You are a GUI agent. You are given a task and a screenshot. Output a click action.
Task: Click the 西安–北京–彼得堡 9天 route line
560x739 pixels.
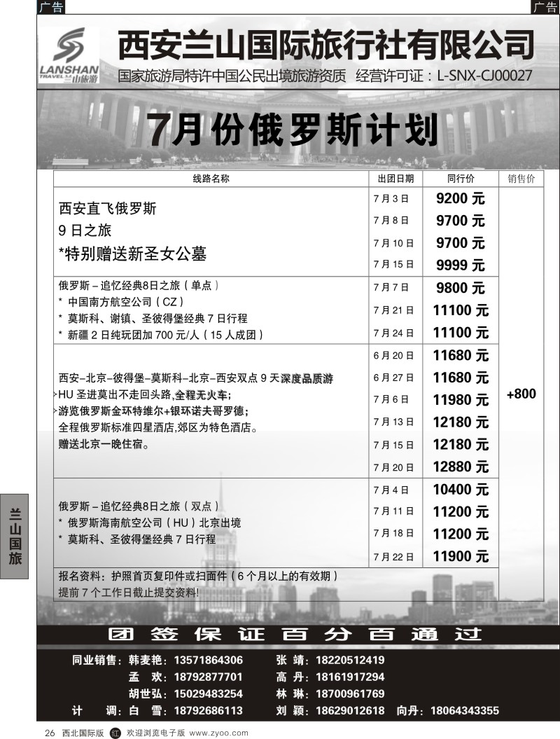pyautogui.click(x=196, y=378)
